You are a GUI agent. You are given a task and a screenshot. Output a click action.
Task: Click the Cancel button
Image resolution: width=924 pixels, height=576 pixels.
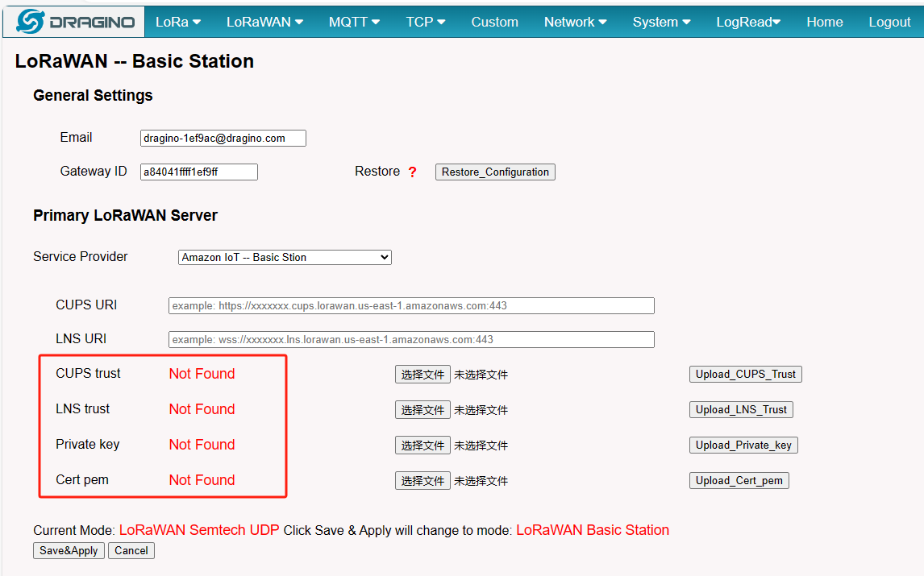point(131,551)
